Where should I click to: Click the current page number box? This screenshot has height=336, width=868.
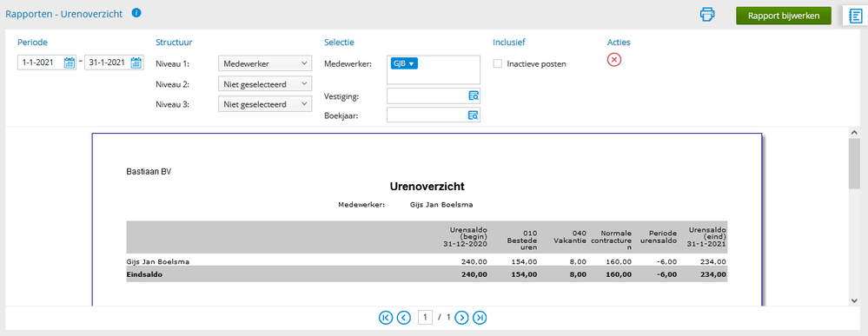tap(425, 317)
